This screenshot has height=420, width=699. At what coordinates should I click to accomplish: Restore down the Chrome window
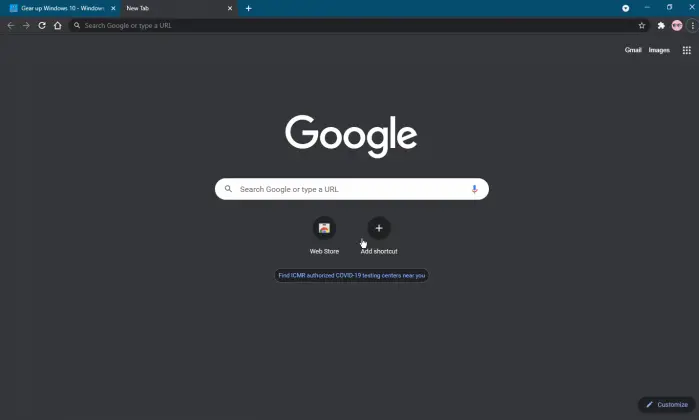coord(669,7)
